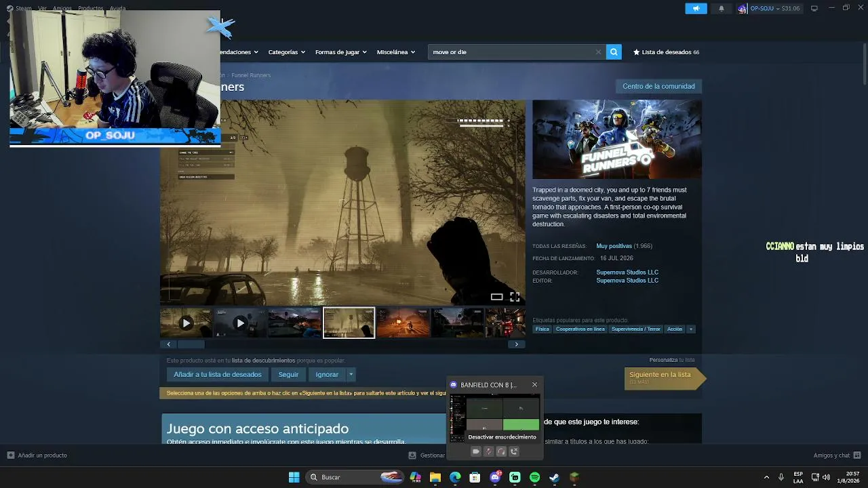Viewport: 868px width, 488px height.
Task: Disconnect the call in Discord popup
Action: click(x=514, y=451)
